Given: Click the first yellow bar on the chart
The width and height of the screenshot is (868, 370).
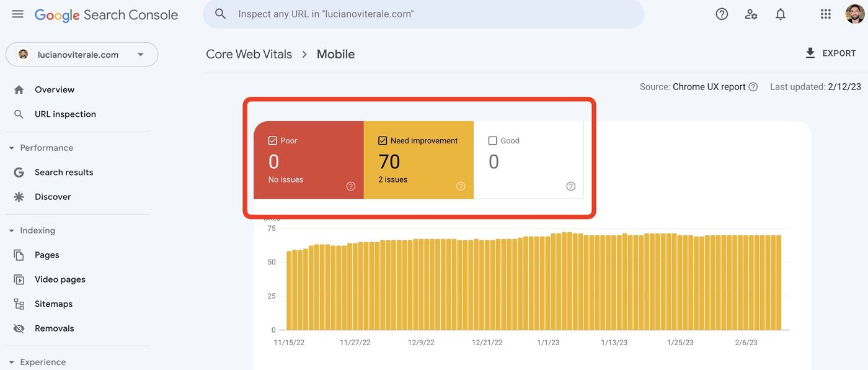Looking at the screenshot, I should coord(289,291).
